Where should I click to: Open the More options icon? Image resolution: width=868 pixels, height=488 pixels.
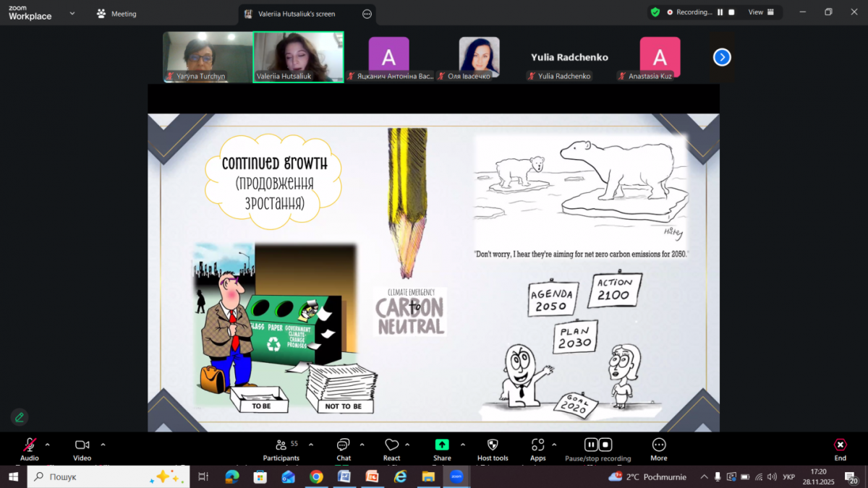coord(658,445)
